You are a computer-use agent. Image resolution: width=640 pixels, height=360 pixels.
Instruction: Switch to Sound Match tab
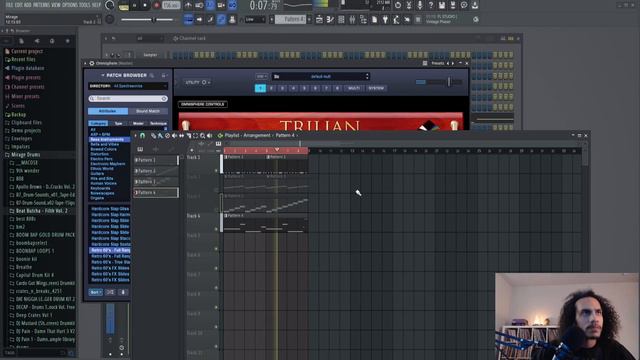(148, 111)
